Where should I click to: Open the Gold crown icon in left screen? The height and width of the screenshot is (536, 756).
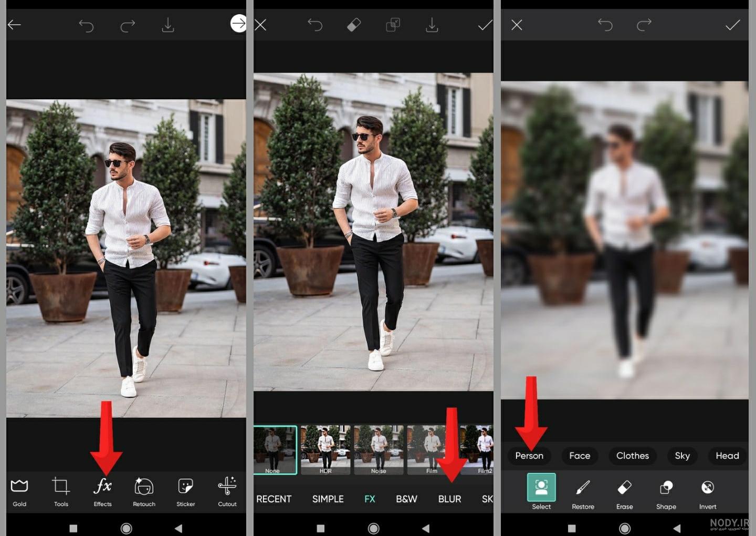(x=19, y=491)
